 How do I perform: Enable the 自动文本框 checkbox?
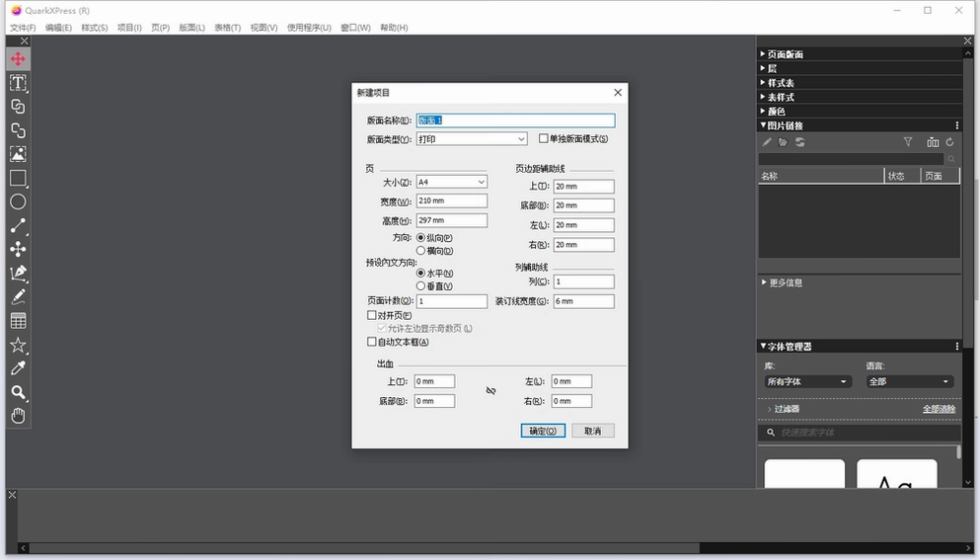(372, 342)
